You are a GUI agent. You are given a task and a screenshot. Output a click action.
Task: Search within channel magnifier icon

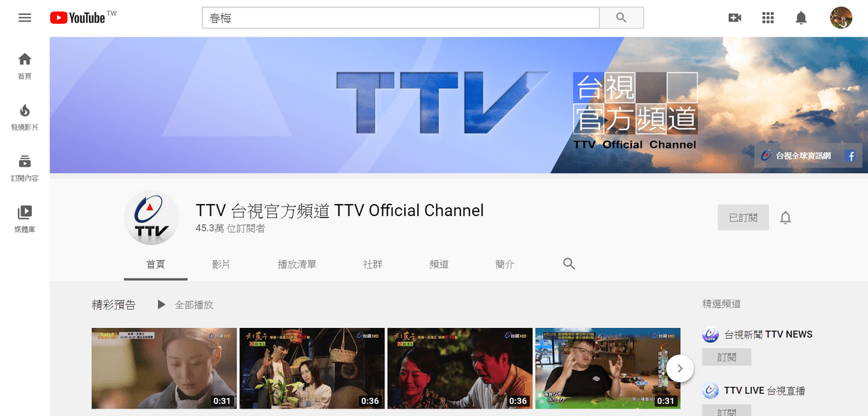569,264
